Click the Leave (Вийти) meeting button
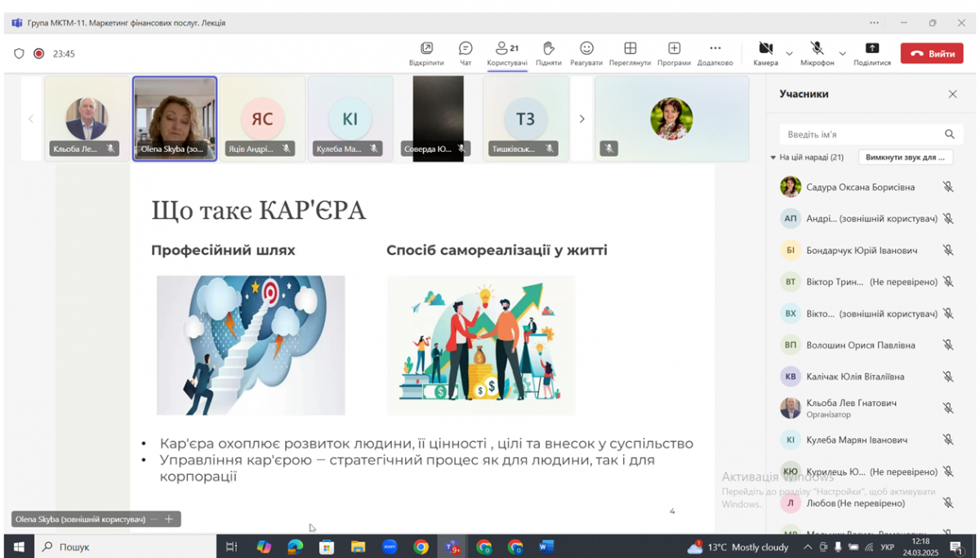Image resolution: width=980 pixels, height=558 pixels. [x=932, y=54]
